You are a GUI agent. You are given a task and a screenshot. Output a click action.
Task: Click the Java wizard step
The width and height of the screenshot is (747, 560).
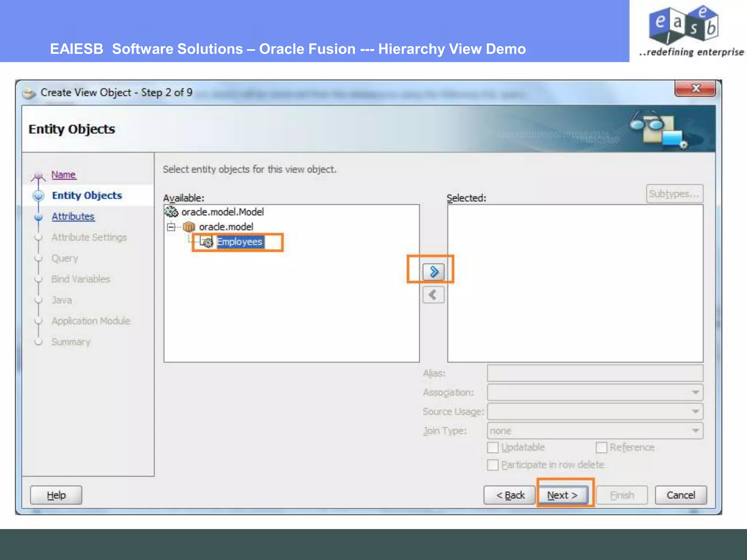[x=62, y=300]
